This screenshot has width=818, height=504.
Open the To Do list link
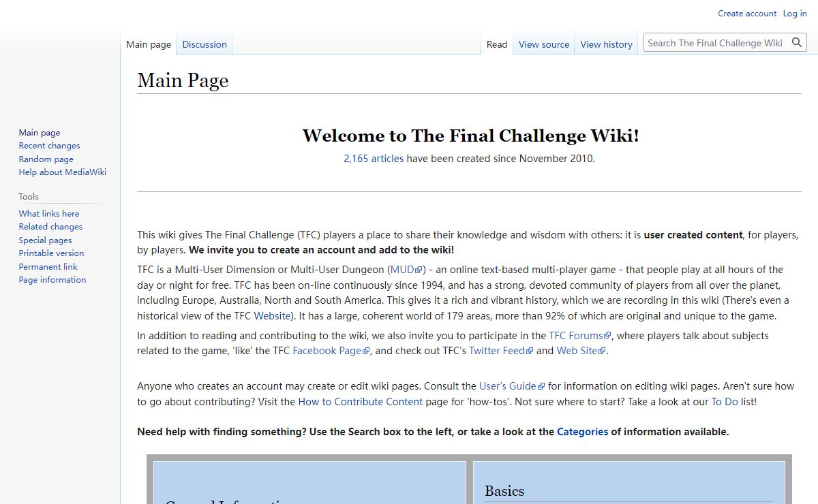pos(725,402)
